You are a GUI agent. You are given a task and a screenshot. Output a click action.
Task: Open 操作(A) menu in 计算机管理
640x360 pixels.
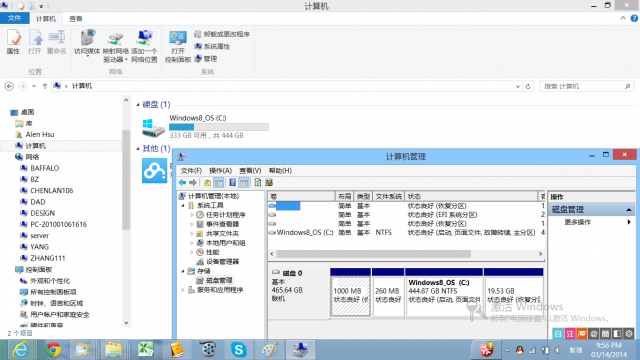coord(220,171)
